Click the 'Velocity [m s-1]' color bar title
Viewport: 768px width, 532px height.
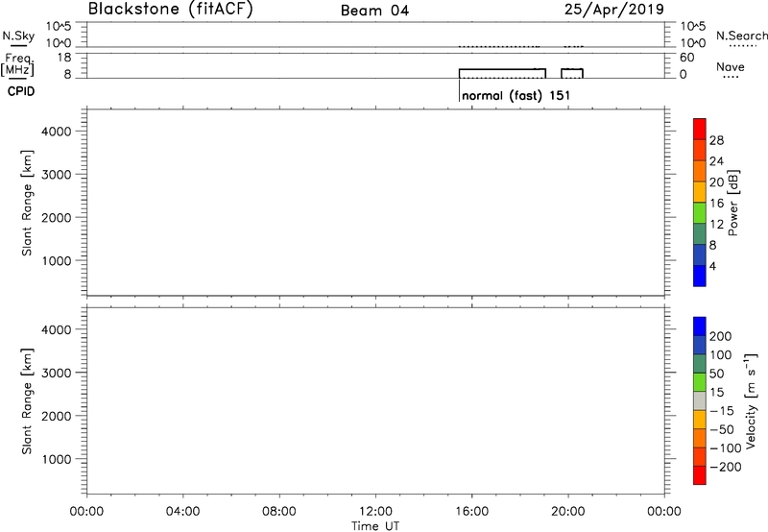(751, 400)
